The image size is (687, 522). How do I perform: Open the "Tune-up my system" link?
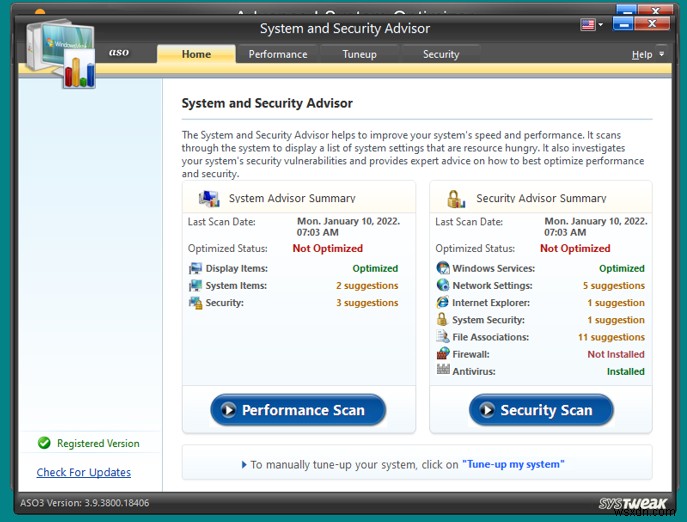tap(513, 464)
